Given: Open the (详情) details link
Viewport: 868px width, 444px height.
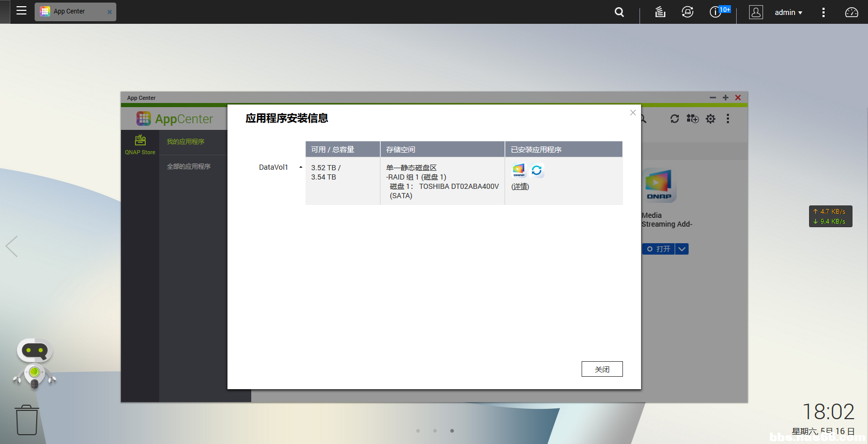Looking at the screenshot, I should pyautogui.click(x=520, y=186).
